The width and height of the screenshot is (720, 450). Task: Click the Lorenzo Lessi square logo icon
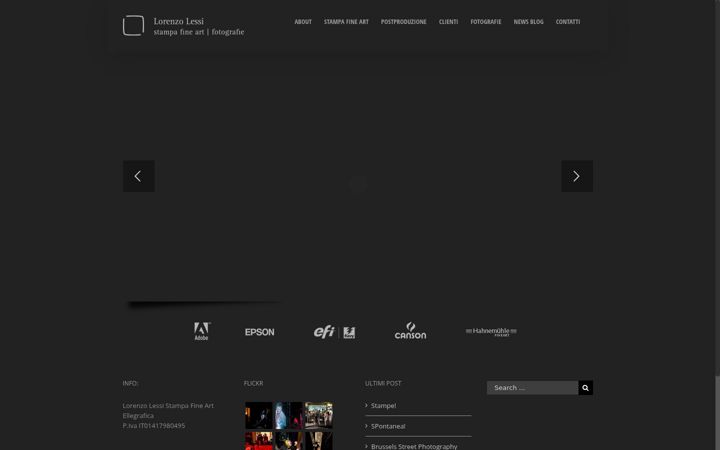tap(133, 26)
